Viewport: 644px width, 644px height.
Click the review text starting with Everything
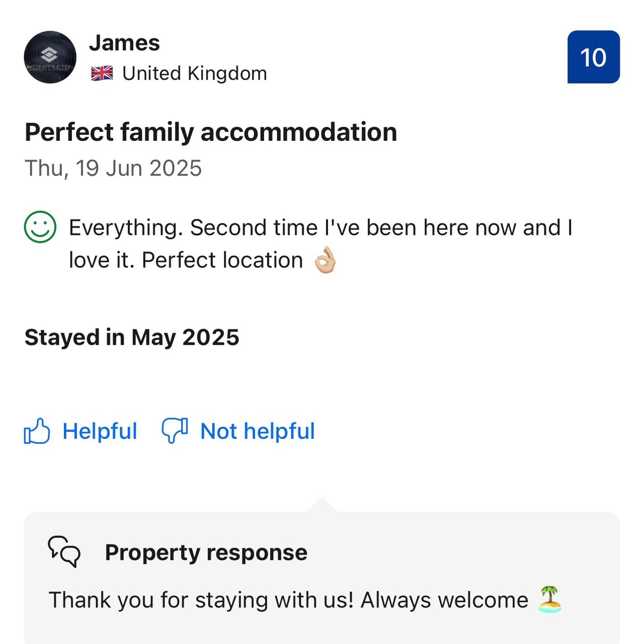320,227
